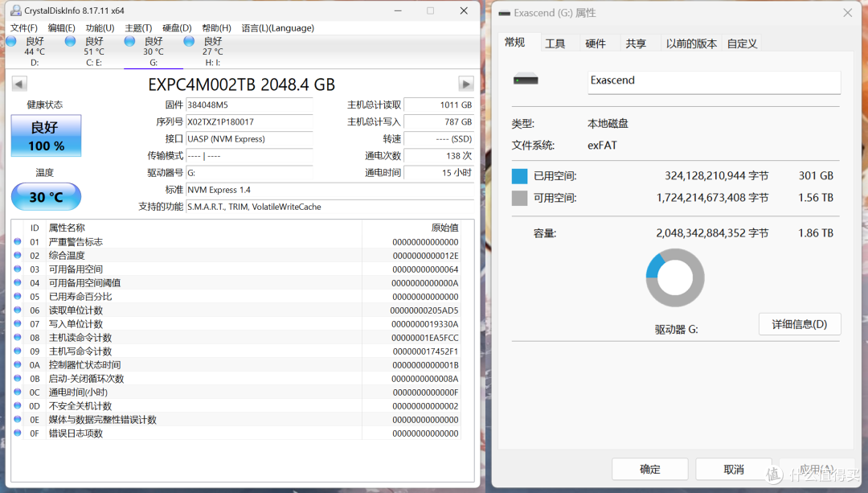Go to previous disk with left arrow
The width and height of the screenshot is (868, 493).
point(18,84)
